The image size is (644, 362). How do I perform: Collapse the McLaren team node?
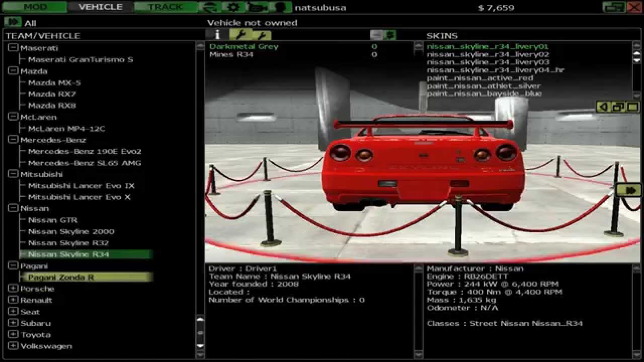[13, 117]
